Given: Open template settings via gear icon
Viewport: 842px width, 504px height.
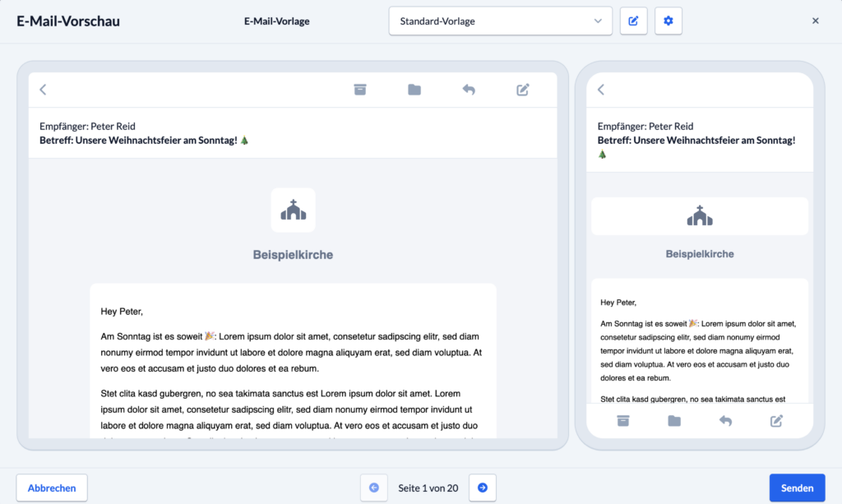Looking at the screenshot, I should (668, 21).
